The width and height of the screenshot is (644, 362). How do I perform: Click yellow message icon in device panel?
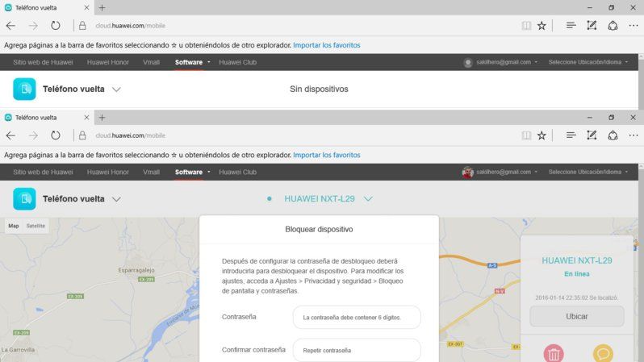coord(603,353)
